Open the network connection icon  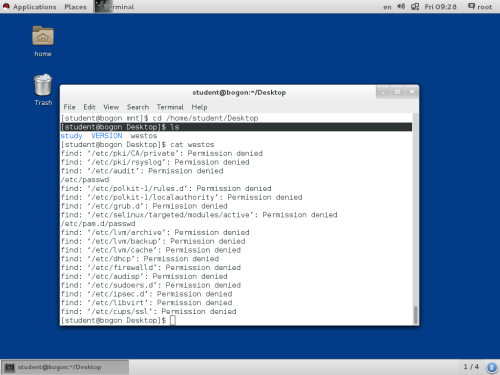(415, 6)
